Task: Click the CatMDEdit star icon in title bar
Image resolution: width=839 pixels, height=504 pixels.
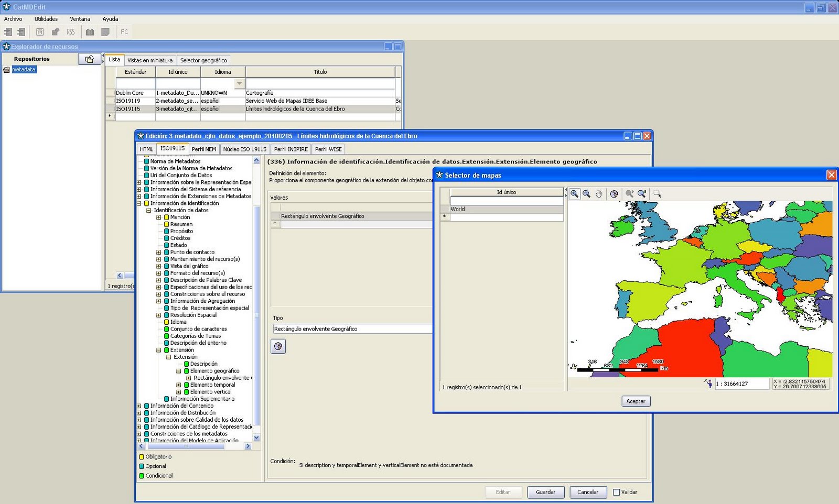Action: (x=6, y=7)
